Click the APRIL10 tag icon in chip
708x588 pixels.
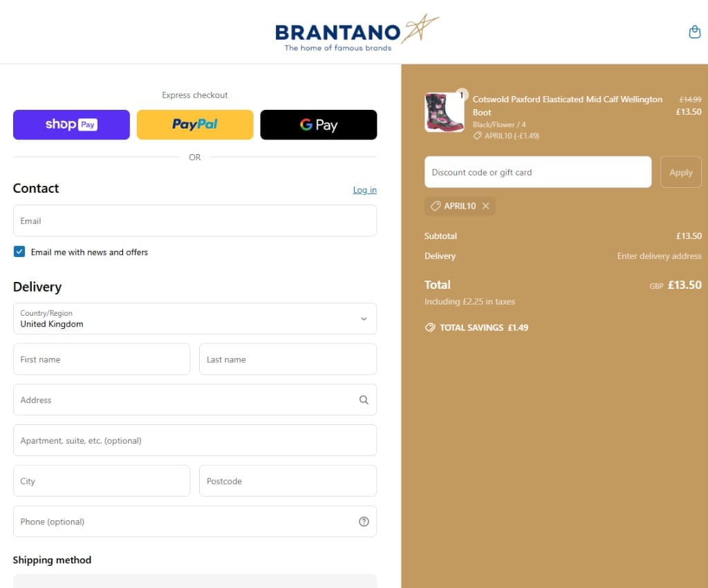coord(436,206)
